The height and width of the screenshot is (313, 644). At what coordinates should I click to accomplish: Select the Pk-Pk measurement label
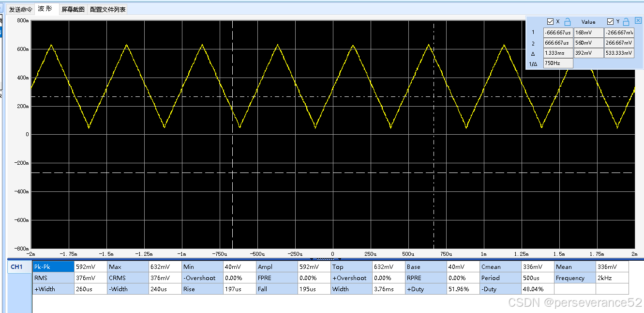[54, 267]
